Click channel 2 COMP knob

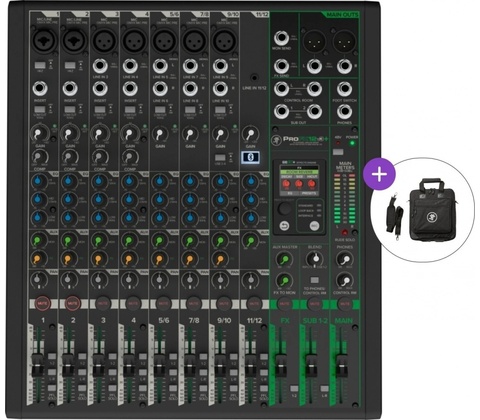coord(69,156)
